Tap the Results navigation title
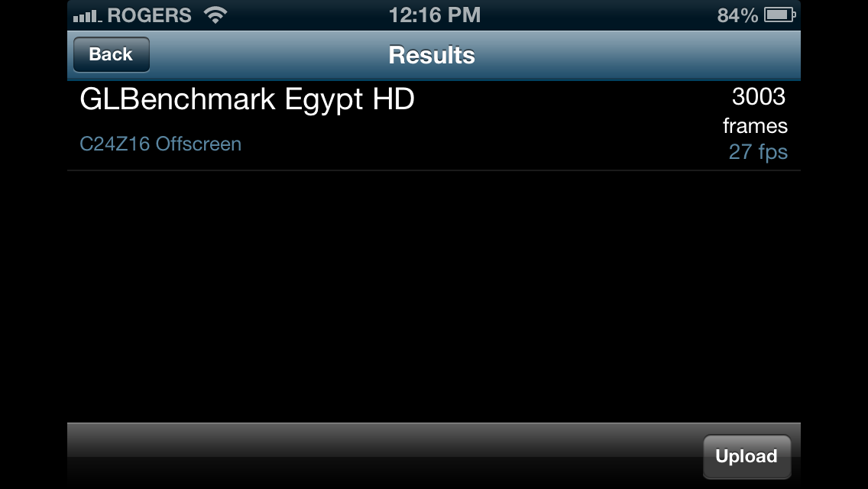The image size is (868, 489). click(x=432, y=55)
